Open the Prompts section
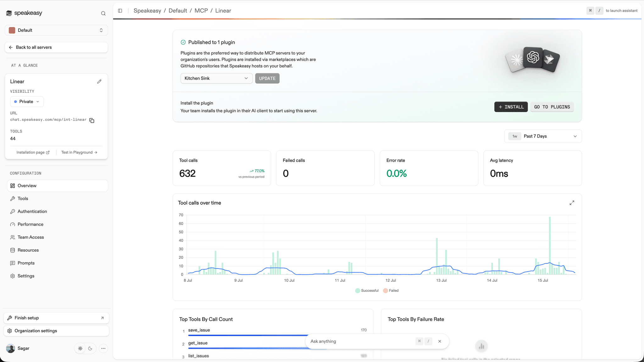Image resolution: width=644 pixels, height=362 pixels. click(x=58, y=263)
